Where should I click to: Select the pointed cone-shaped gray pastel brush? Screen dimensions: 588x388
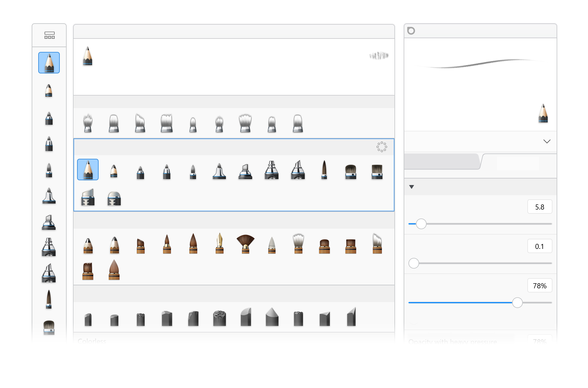click(272, 317)
